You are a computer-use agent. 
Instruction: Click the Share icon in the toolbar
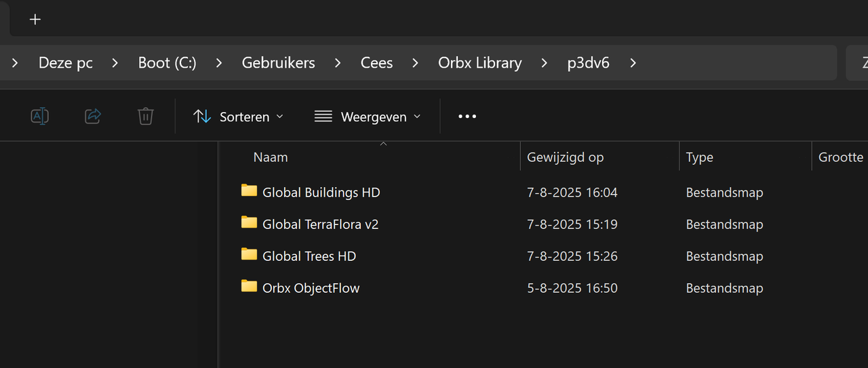[x=93, y=117]
